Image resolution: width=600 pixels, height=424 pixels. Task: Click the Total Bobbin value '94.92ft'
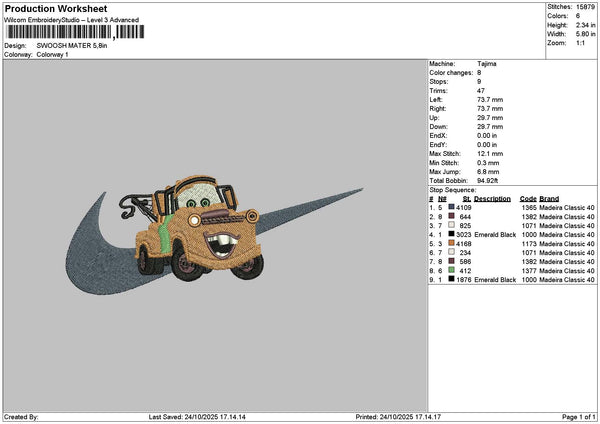tap(488, 181)
